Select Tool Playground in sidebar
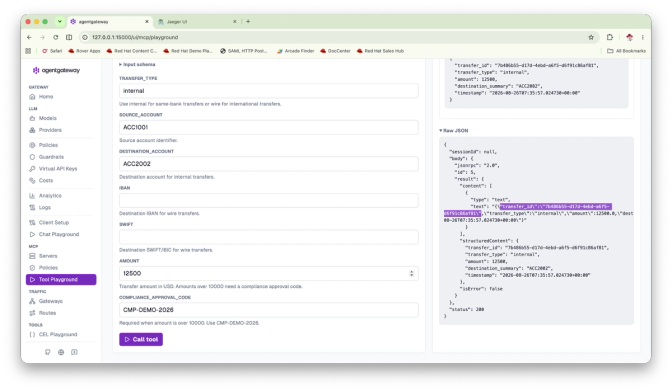This screenshot has width=672, height=391. pyautogui.click(x=61, y=280)
